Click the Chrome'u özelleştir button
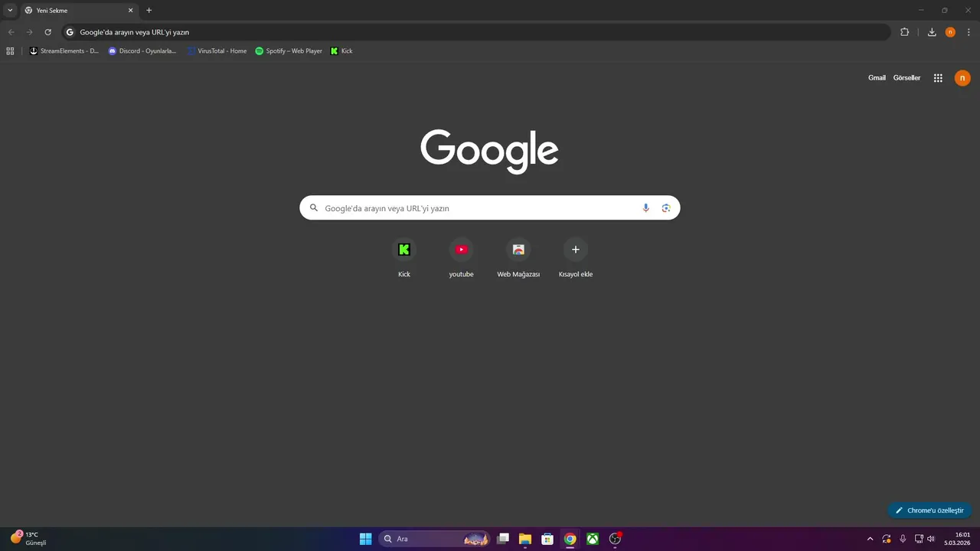Image resolution: width=980 pixels, height=551 pixels. [x=929, y=510]
